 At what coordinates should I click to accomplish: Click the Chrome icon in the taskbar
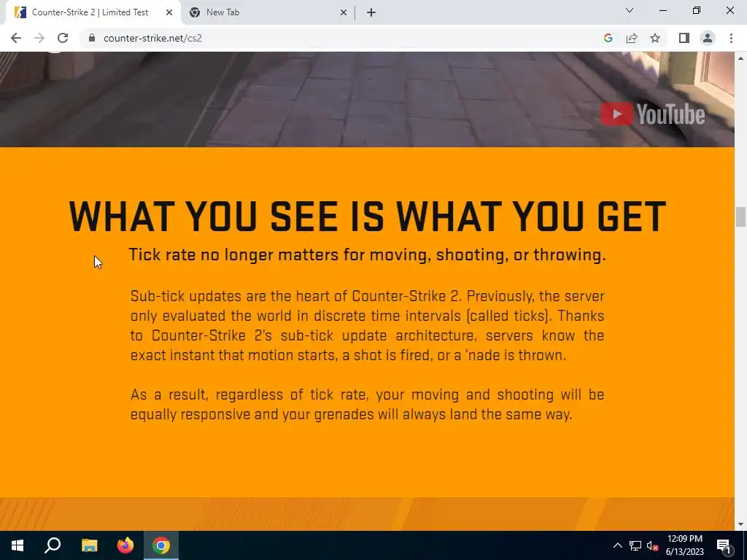(x=161, y=545)
